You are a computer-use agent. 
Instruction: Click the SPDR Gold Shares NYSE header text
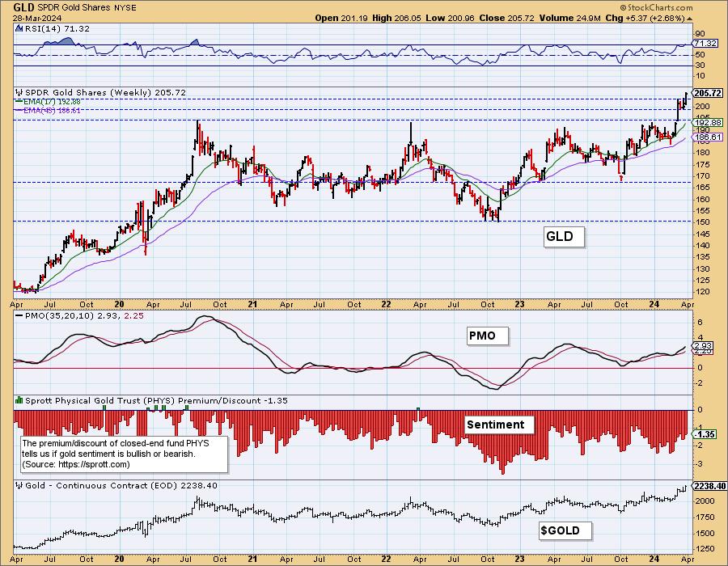click(87, 7)
